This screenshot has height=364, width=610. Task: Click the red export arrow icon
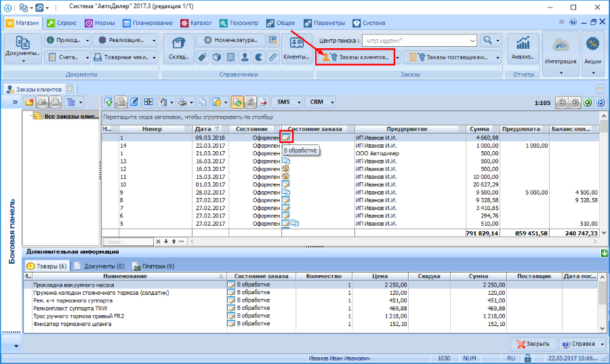[263, 102]
